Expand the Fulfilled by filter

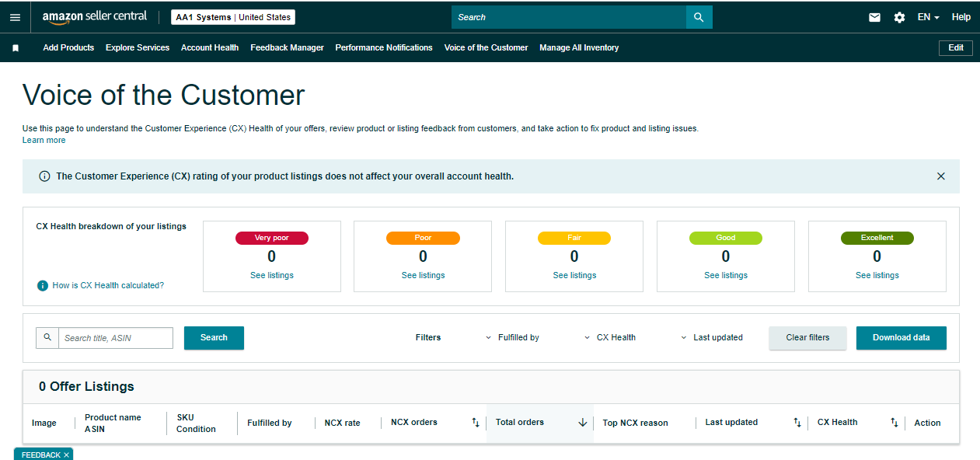coord(512,338)
